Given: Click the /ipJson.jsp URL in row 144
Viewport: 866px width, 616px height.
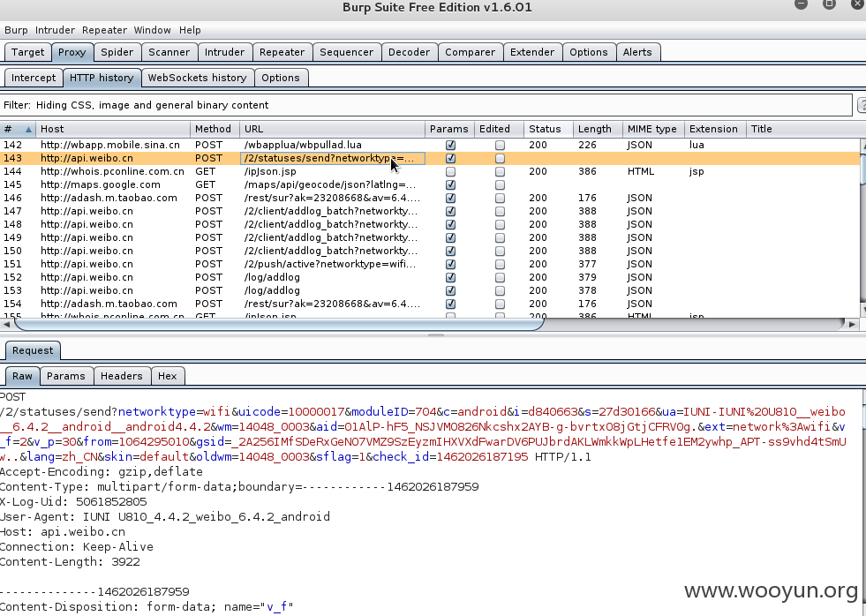Looking at the screenshot, I should pos(270,172).
